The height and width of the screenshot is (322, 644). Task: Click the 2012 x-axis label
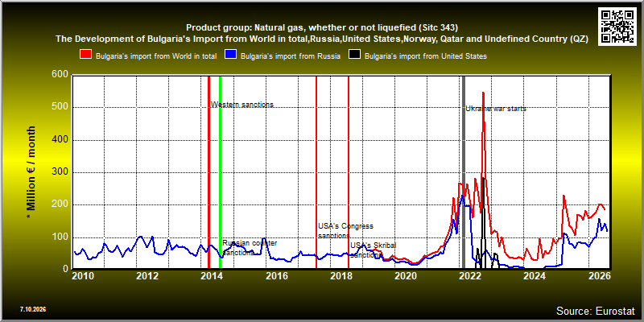coord(147,276)
